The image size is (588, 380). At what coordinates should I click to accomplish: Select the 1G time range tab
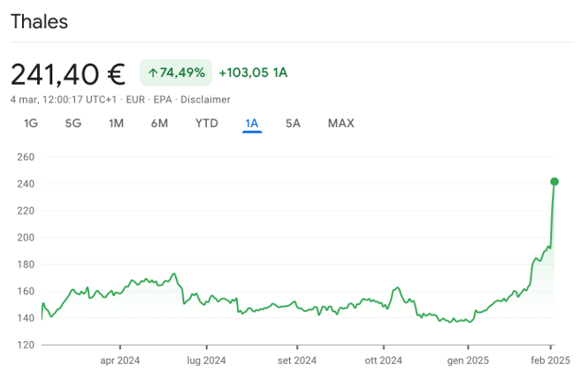tap(31, 124)
